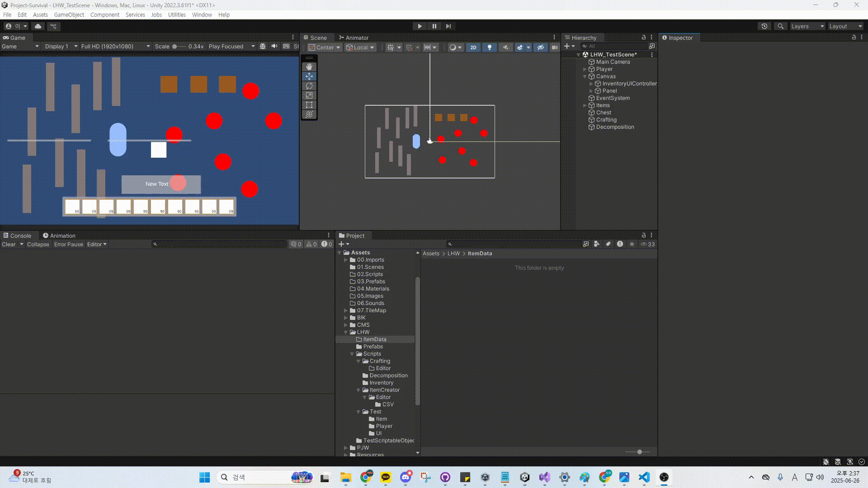Toggle scene visibility with the crossed-eye icon
Image resolution: width=868 pixels, height=488 pixels.
pyautogui.click(x=540, y=47)
